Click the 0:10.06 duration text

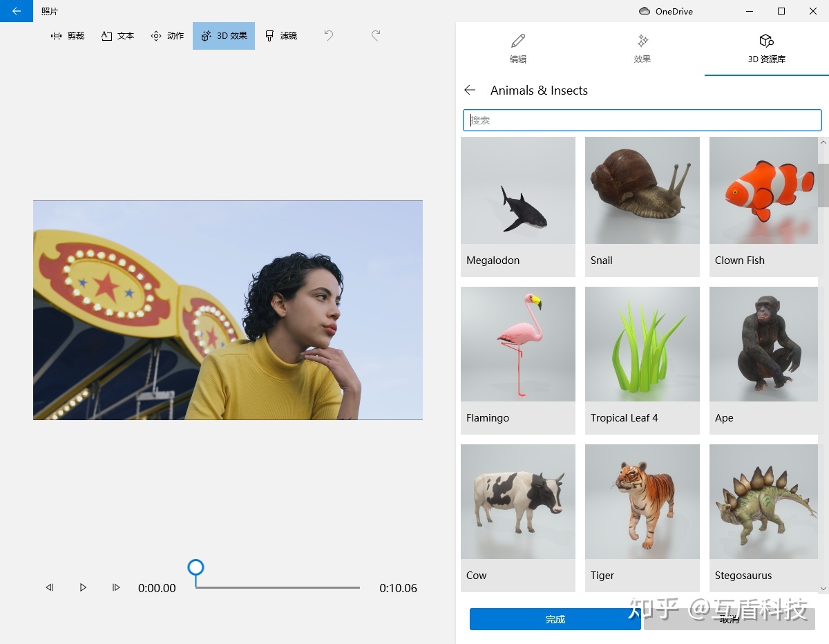pyautogui.click(x=398, y=589)
